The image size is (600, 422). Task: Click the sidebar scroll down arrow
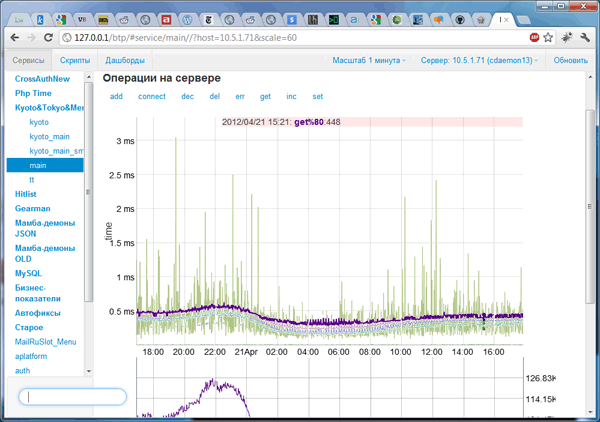[x=89, y=371]
